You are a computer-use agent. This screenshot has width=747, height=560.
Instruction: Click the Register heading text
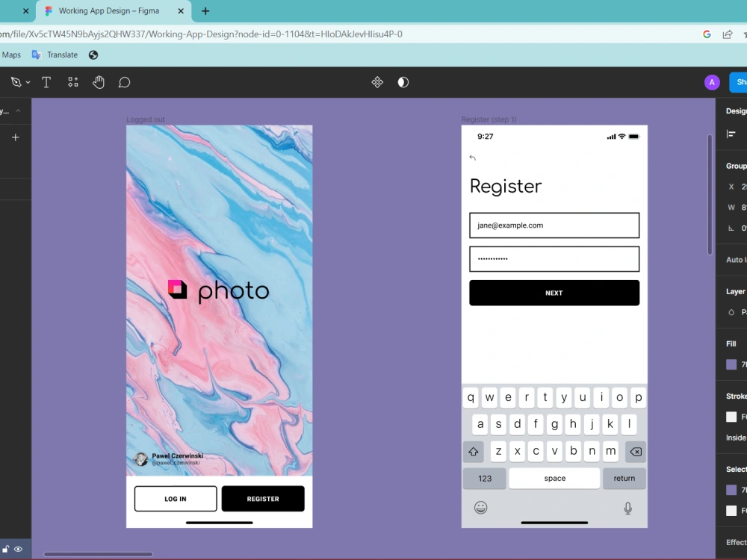click(x=506, y=186)
